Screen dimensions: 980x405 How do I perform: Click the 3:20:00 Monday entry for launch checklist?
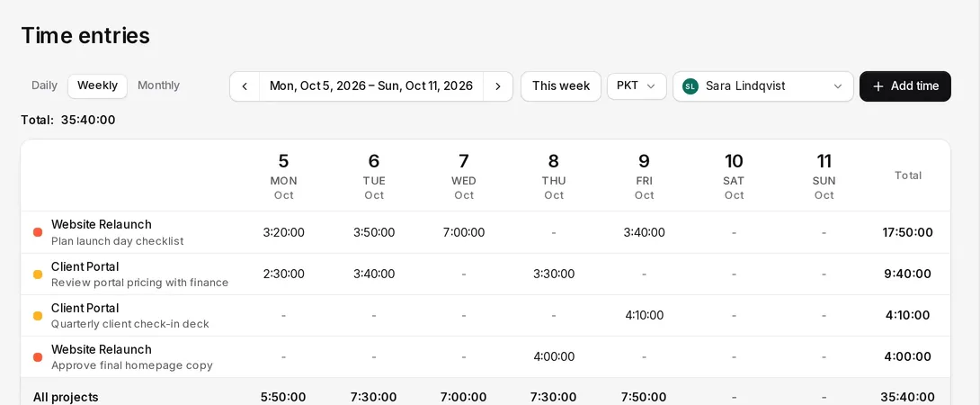pos(284,232)
